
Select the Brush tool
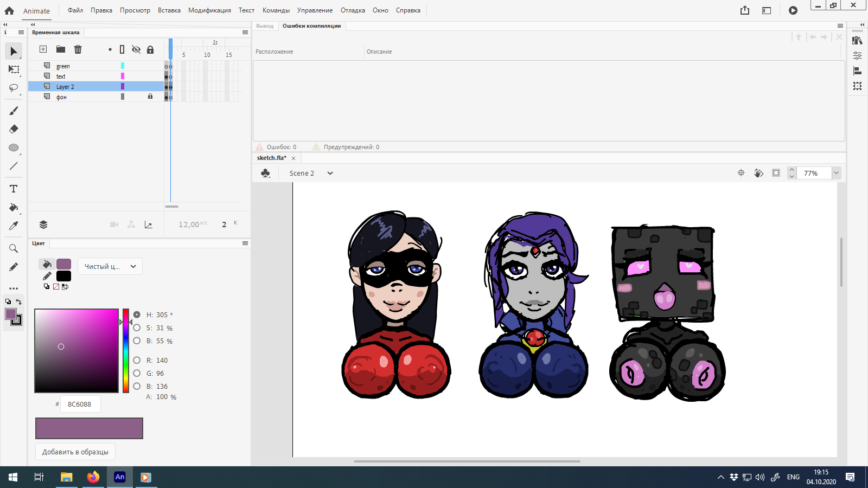pyautogui.click(x=14, y=111)
